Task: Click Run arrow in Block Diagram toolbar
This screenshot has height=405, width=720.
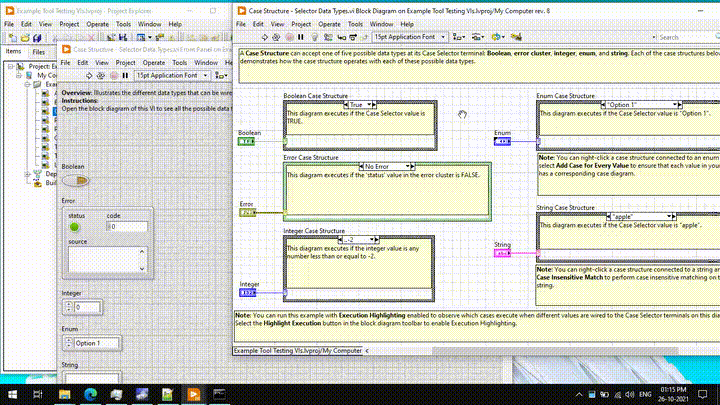Action: point(264,37)
